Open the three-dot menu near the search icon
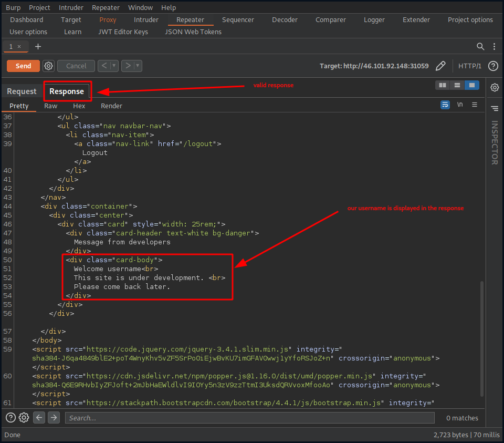Image resolution: width=504 pixels, height=443 pixels. pos(494,46)
